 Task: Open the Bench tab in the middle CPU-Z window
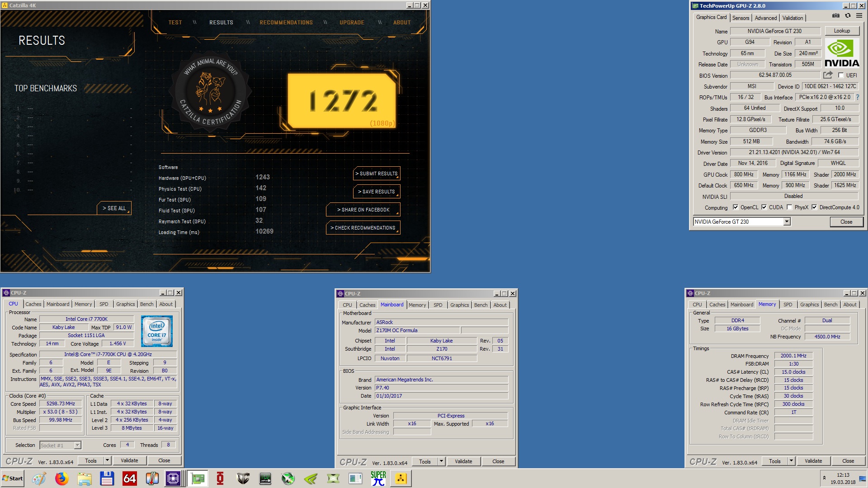pyautogui.click(x=481, y=305)
